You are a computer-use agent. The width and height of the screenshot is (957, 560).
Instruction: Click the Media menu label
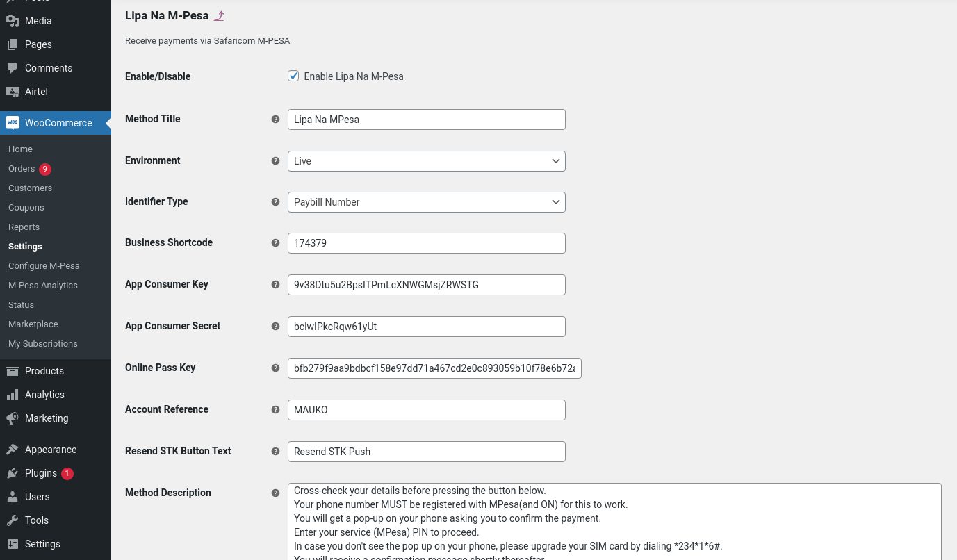click(38, 21)
